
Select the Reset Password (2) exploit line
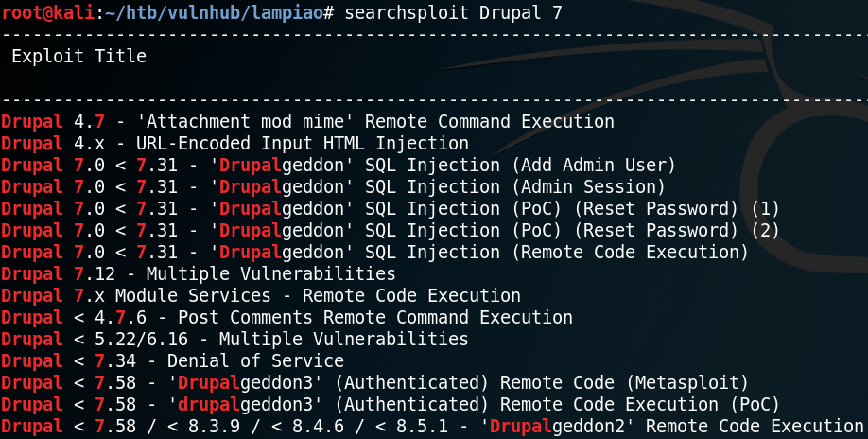[391, 230]
